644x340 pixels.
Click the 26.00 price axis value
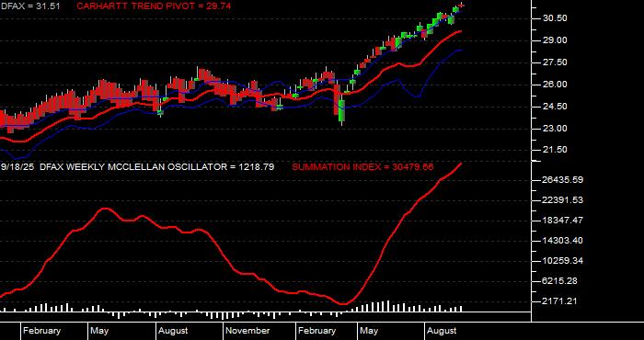pyautogui.click(x=555, y=85)
